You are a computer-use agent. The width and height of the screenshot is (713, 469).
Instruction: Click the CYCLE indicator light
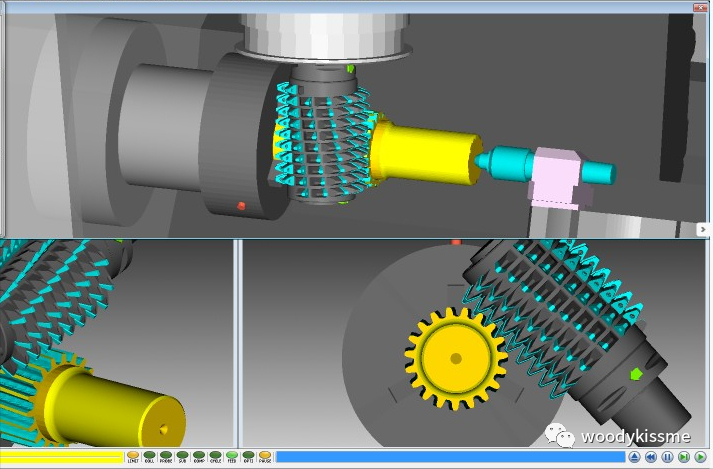click(x=215, y=457)
